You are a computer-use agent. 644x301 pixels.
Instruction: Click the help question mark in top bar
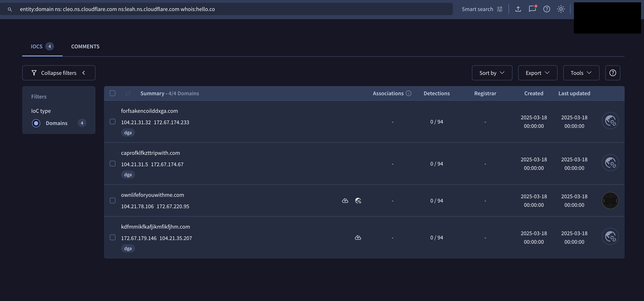tap(547, 9)
